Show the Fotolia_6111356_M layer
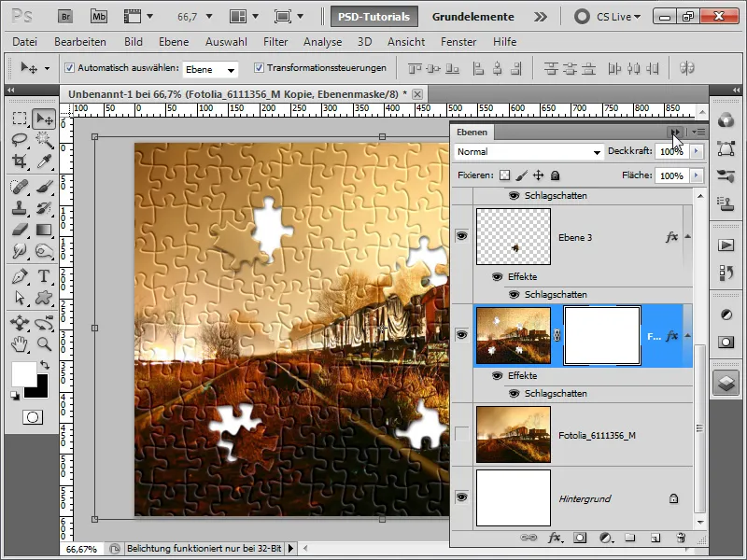Screen dimensions: 747x560 tap(461, 434)
